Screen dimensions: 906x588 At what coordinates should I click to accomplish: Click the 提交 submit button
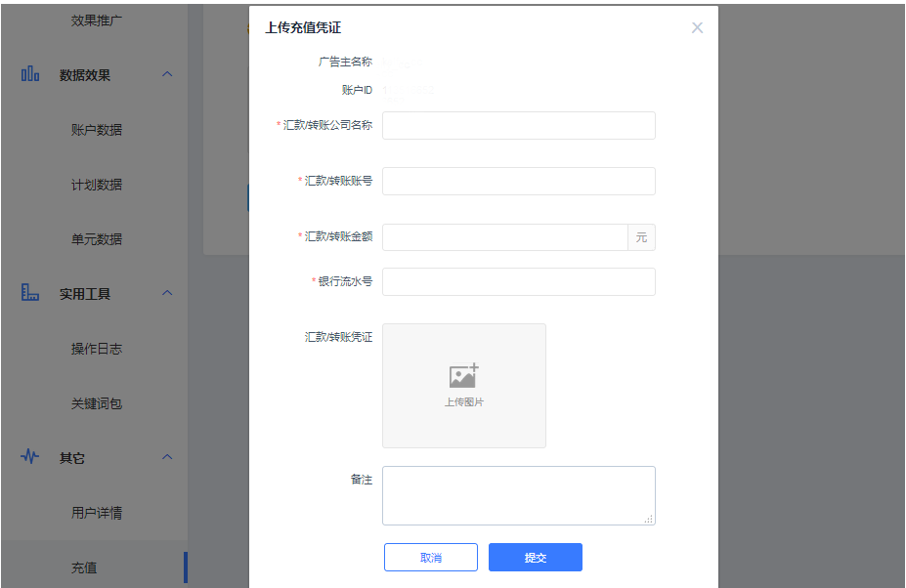(535, 557)
